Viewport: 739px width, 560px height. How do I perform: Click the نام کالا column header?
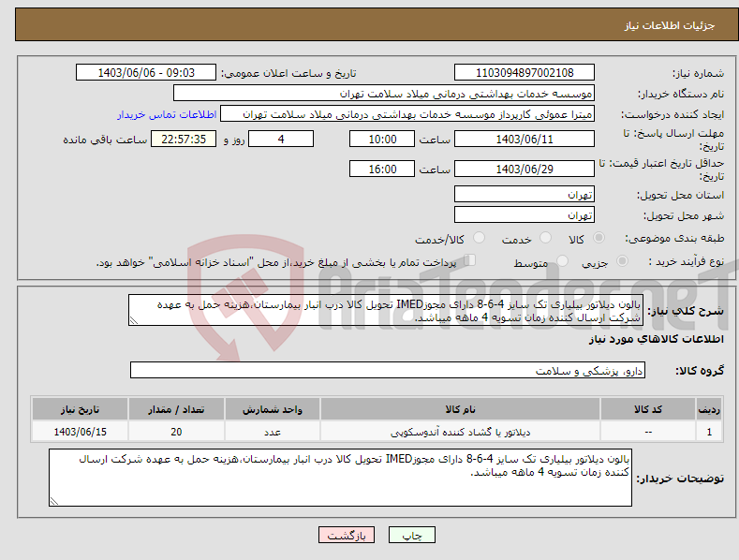click(x=460, y=409)
